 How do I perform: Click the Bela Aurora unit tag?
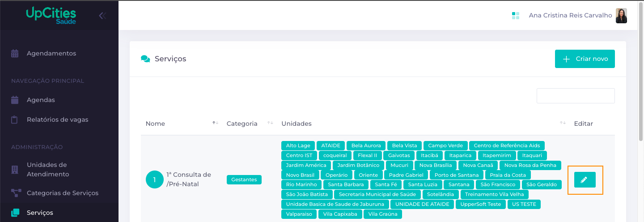[366, 145]
